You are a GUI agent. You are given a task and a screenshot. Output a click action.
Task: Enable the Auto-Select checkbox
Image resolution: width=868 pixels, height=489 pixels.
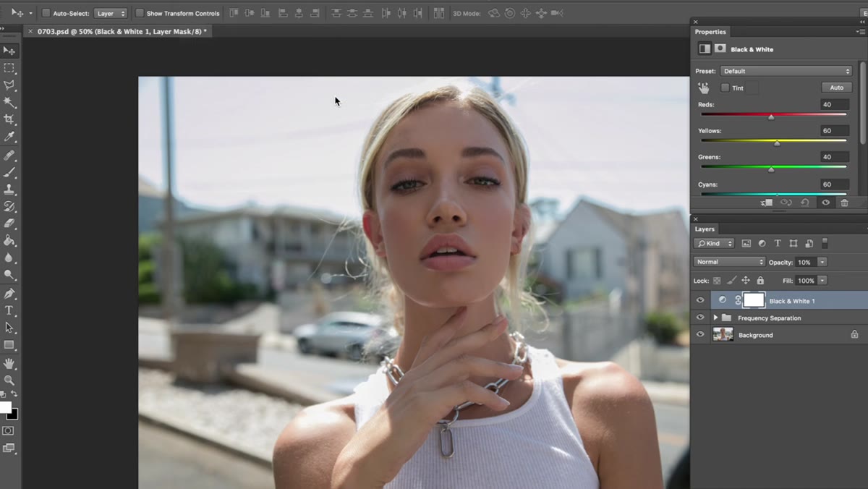coord(46,13)
